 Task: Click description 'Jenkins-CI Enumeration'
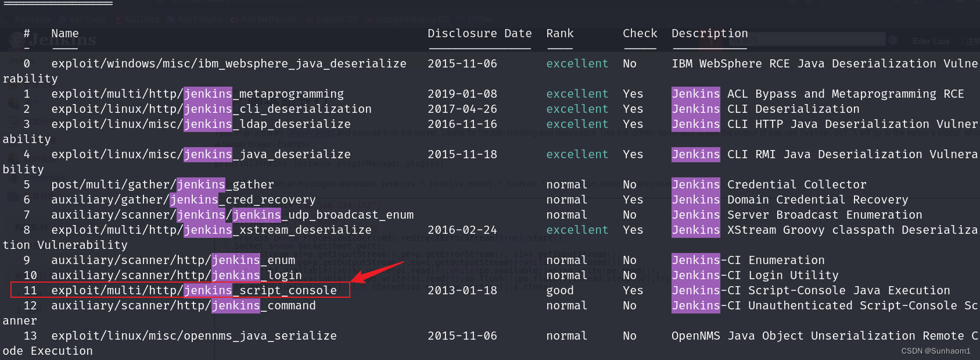(x=748, y=260)
